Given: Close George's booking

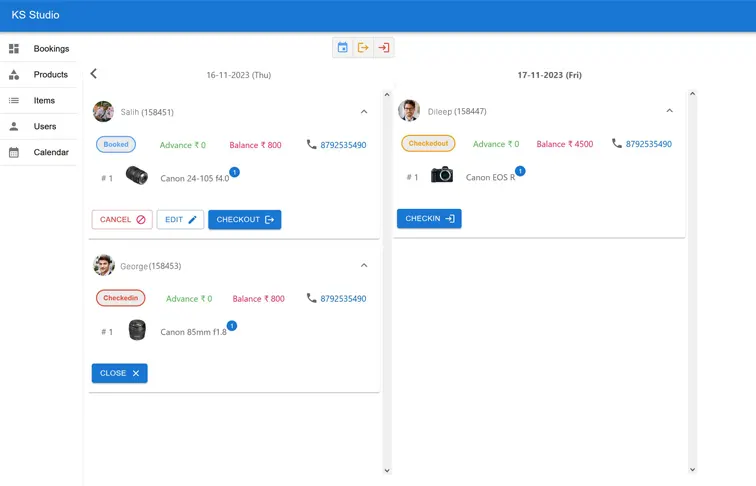Looking at the screenshot, I should tap(120, 373).
